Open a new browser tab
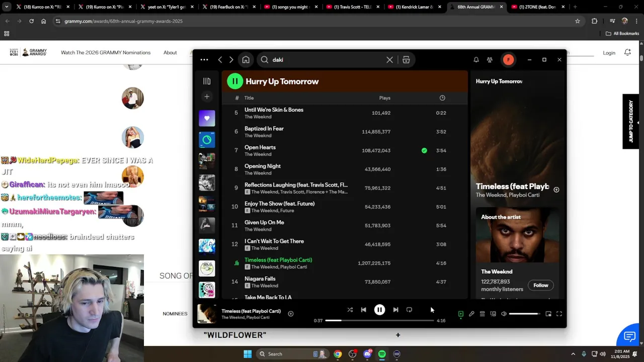 575,7
